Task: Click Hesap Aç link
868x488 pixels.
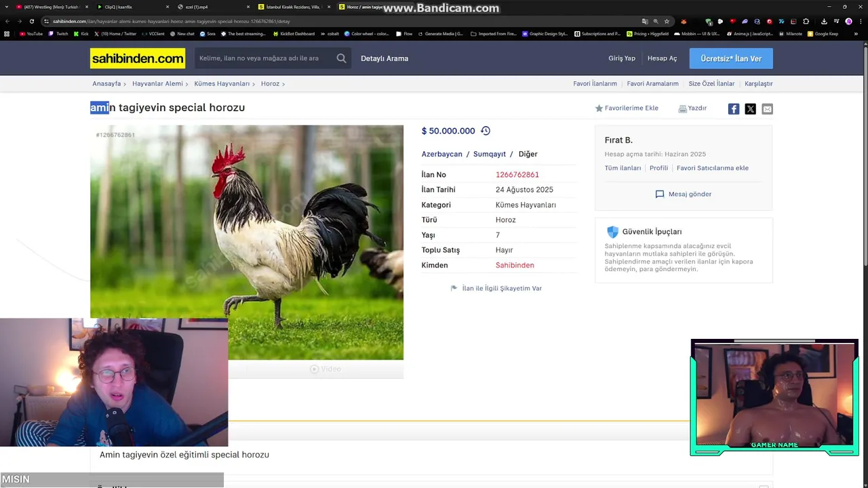Action: point(662,58)
